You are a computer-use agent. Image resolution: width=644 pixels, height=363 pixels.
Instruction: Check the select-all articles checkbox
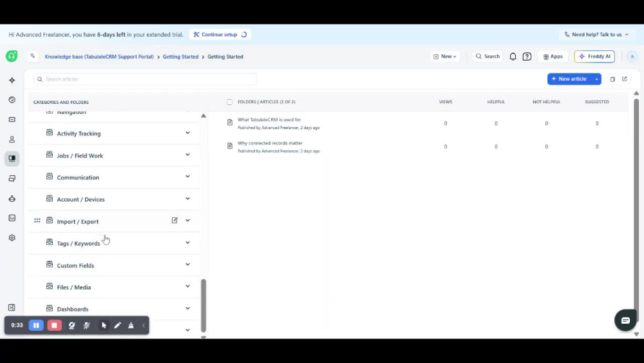[x=230, y=102]
